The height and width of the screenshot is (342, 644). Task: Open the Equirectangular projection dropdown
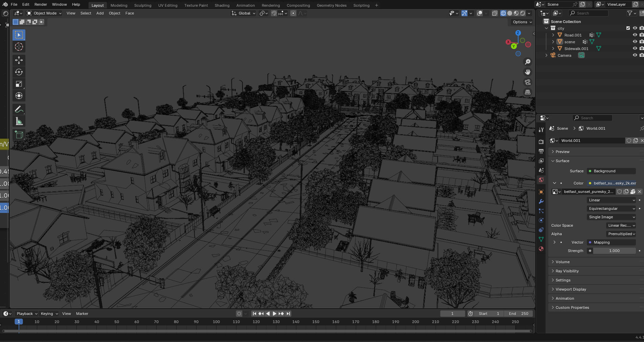tap(612, 209)
